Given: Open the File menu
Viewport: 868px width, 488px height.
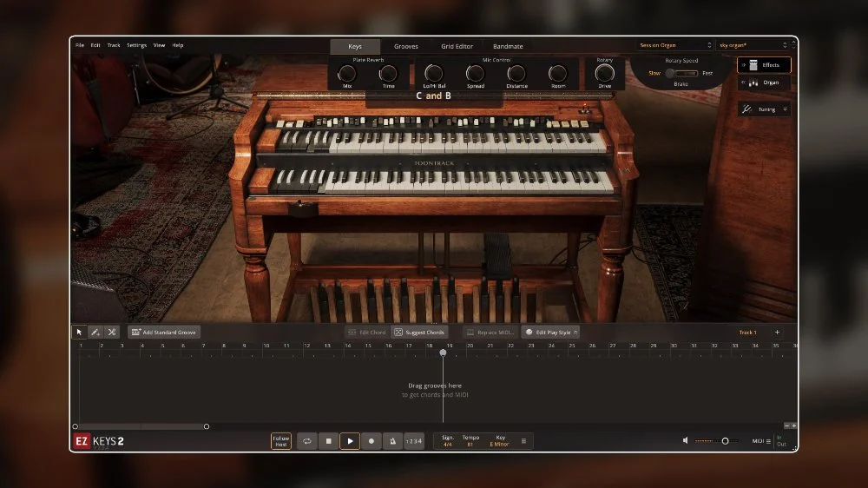Looking at the screenshot, I should click(x=80, y=45).
